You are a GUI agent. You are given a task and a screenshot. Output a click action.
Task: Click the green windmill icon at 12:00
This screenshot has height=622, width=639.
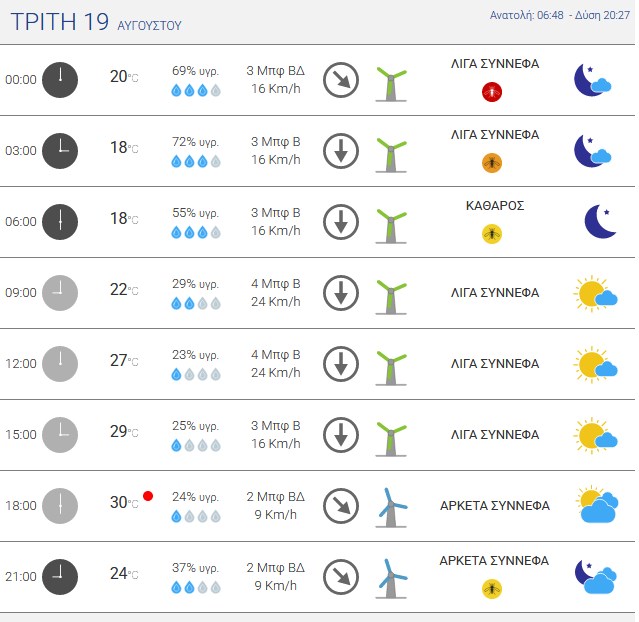click(x=391, y=367)
